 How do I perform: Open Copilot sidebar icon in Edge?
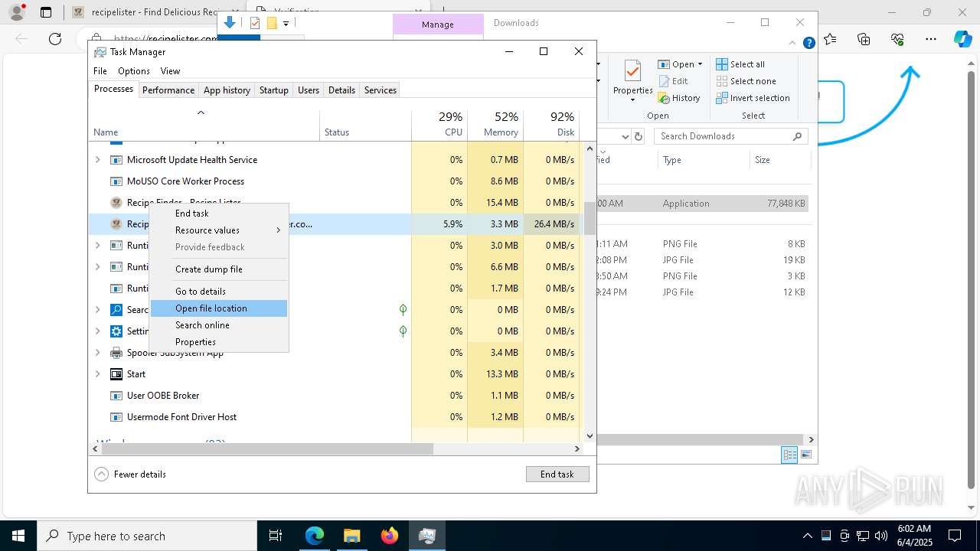[962, 39]
